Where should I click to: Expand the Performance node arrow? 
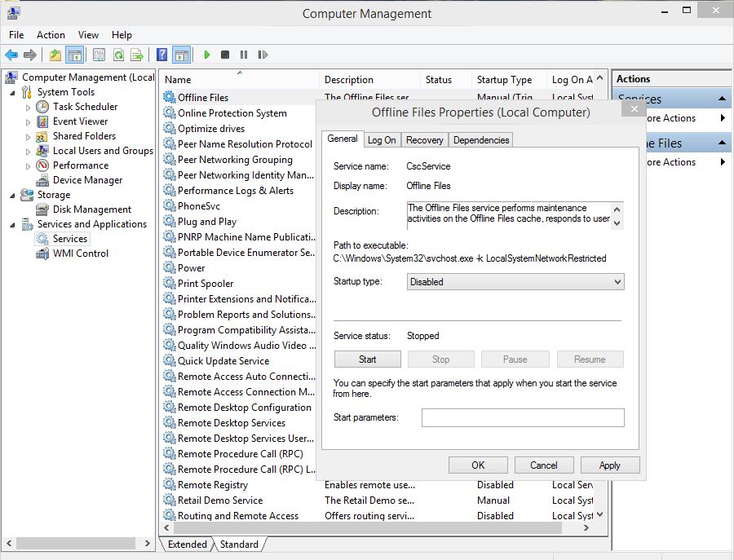28,166
